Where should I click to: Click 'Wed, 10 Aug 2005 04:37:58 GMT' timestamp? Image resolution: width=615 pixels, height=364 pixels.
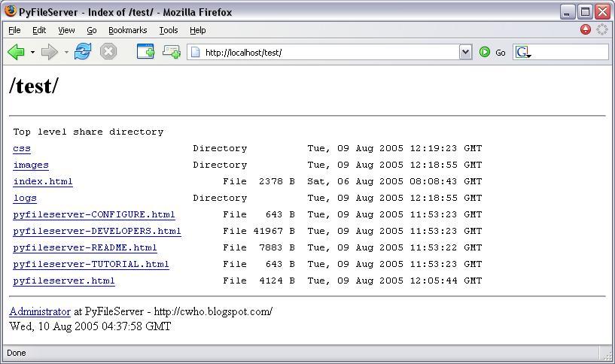pyautogui.click(x=90, y=326)
